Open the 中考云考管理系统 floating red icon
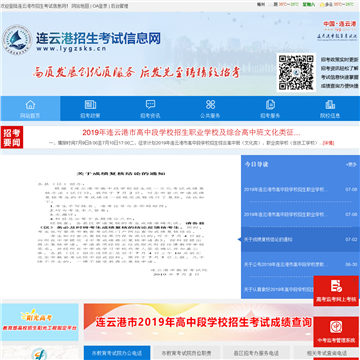The height and width of the screenshot is (360, 360). click(336, 332)
